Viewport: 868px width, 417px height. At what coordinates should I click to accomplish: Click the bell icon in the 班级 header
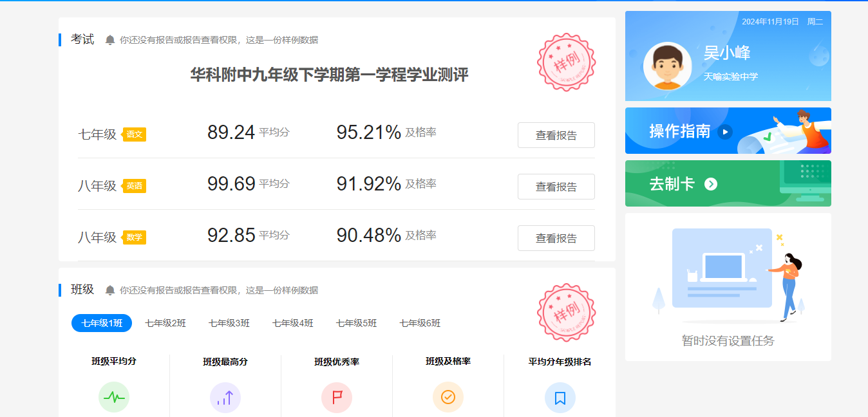click(x=110, y=290)
